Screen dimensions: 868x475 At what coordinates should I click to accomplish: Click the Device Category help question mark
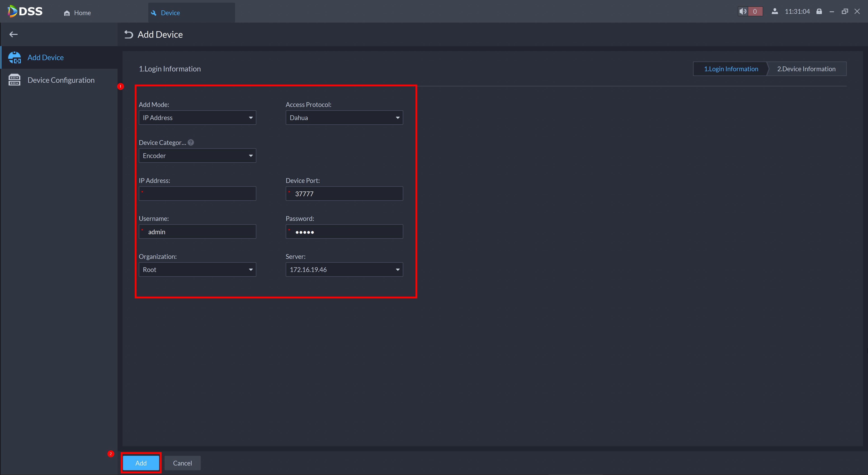point(191,143)
